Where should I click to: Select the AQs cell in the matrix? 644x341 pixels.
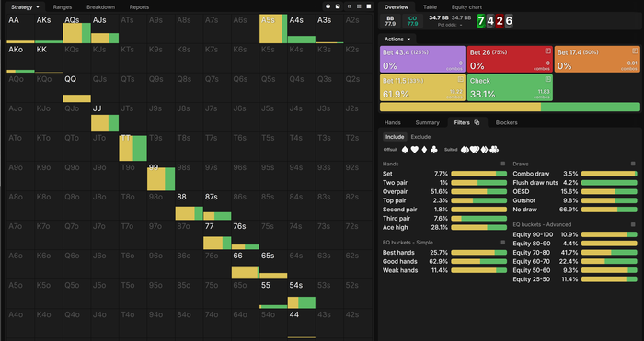pyautogui.click(x=76, y=28)
